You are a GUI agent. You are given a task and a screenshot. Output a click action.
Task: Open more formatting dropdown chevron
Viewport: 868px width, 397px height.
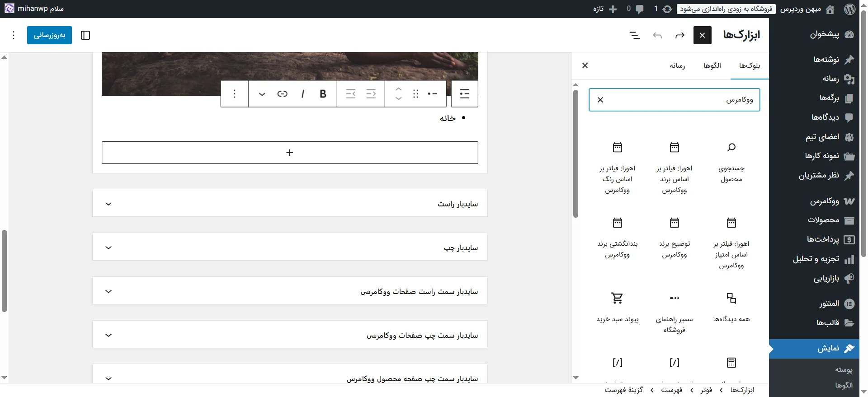262,94
